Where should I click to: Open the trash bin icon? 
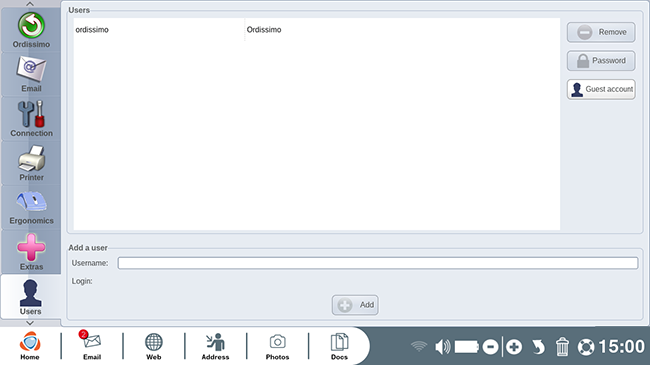(x=562, y=347)
